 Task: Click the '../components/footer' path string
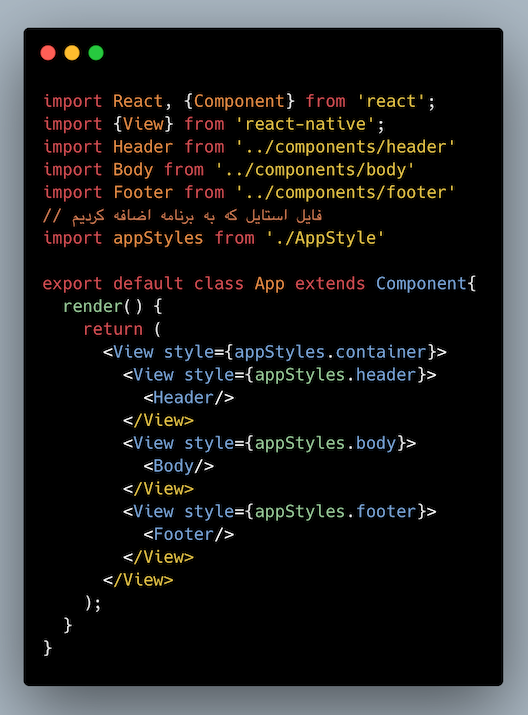coord(346,192)
